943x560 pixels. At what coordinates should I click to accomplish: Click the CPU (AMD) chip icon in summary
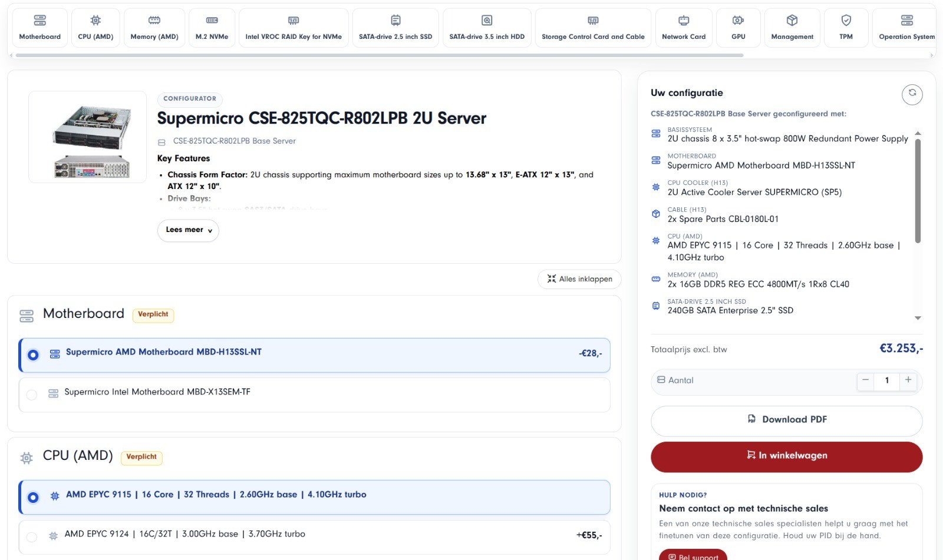(x=656, y=240)
